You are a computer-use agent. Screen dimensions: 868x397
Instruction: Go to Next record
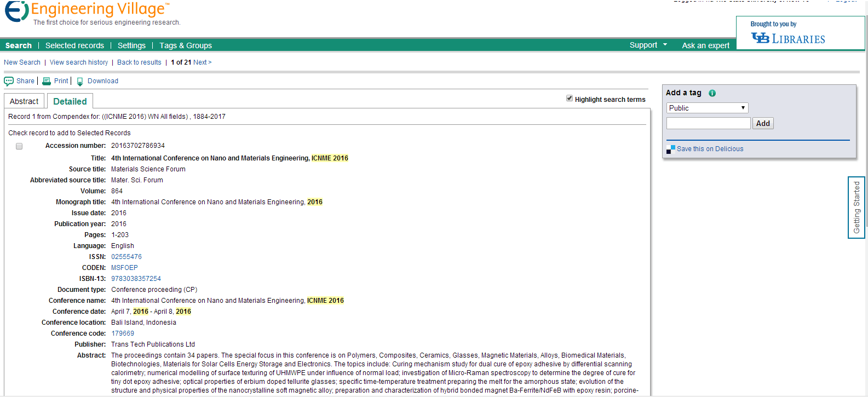(202, 62)
